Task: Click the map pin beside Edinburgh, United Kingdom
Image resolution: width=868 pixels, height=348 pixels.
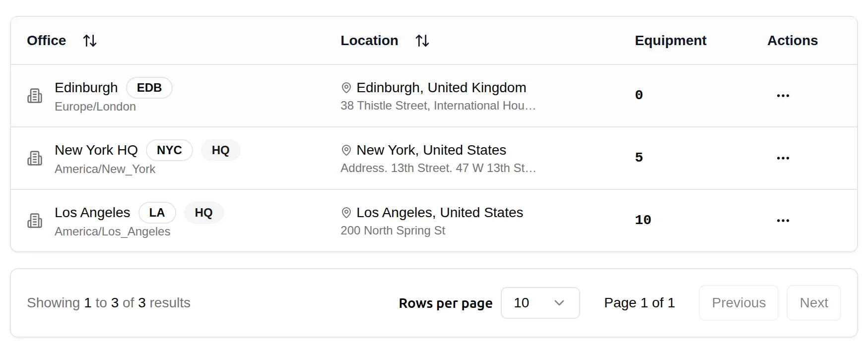Action: click(346, 88)
